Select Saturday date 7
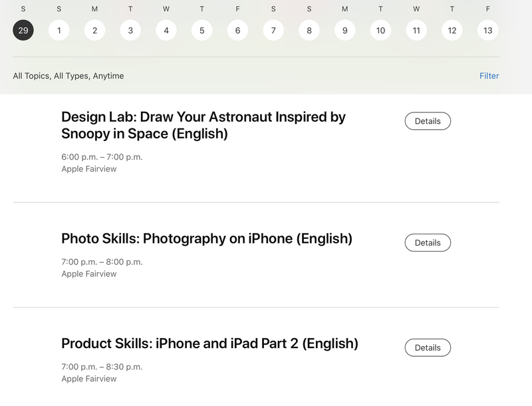Screen dimensions: 532x406 tap(273, 30)
